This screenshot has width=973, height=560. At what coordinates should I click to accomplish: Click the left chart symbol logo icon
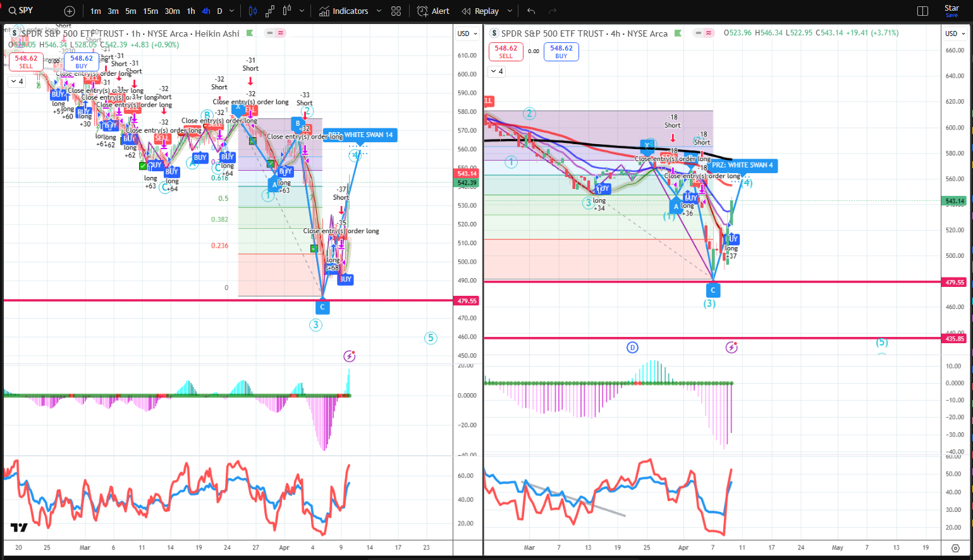coord(15,33)
